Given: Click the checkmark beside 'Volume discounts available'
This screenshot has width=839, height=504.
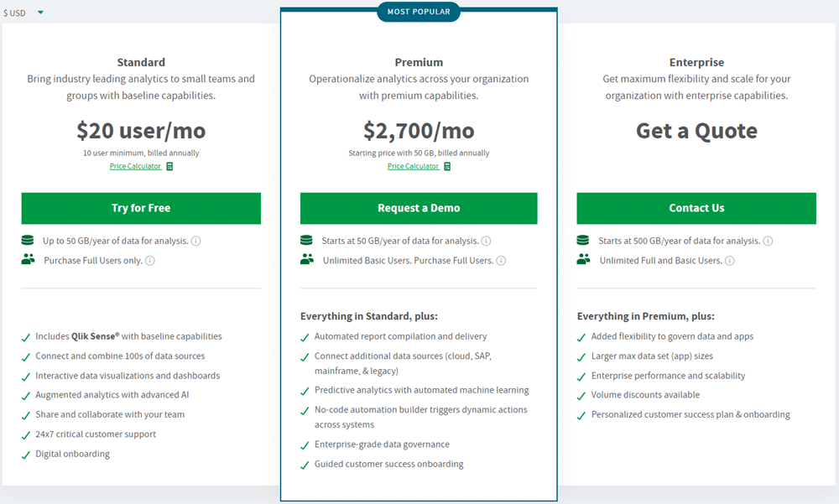Looking at the screenshot, I should click(580, 395).
